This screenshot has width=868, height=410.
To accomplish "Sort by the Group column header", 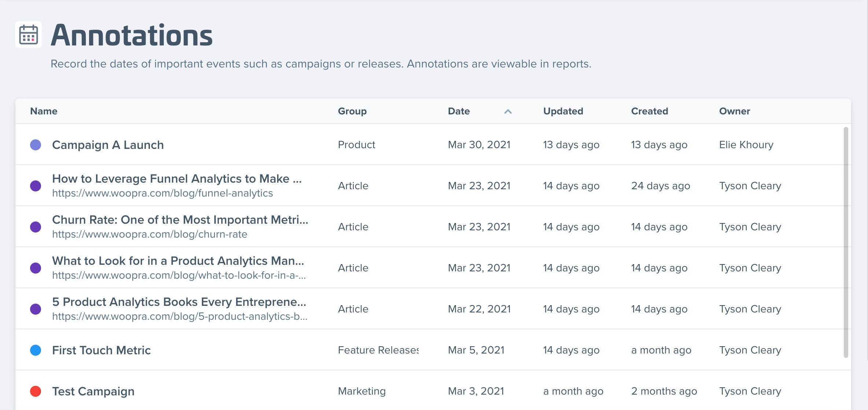I will [352, 111].
